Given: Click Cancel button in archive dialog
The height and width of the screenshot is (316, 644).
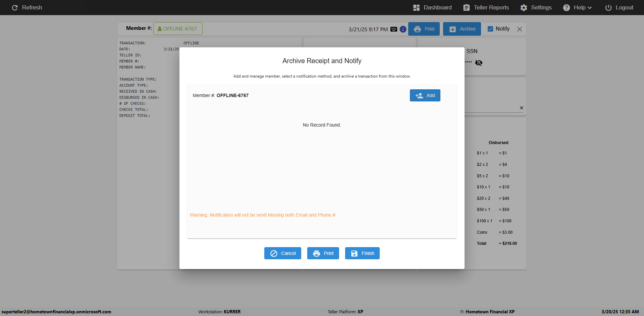Looking at the screenshot, I should 283,253.
